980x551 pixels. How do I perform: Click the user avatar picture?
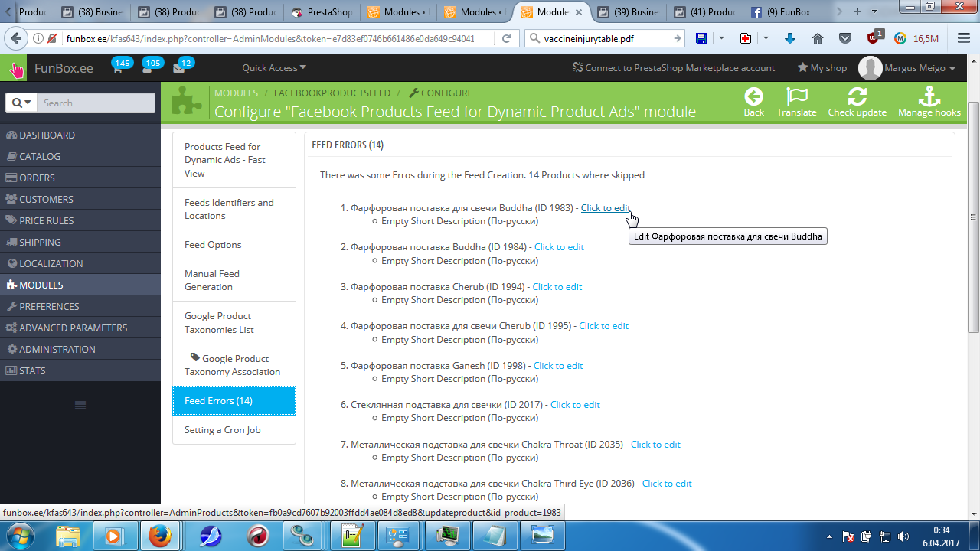(x=871, y=68)
